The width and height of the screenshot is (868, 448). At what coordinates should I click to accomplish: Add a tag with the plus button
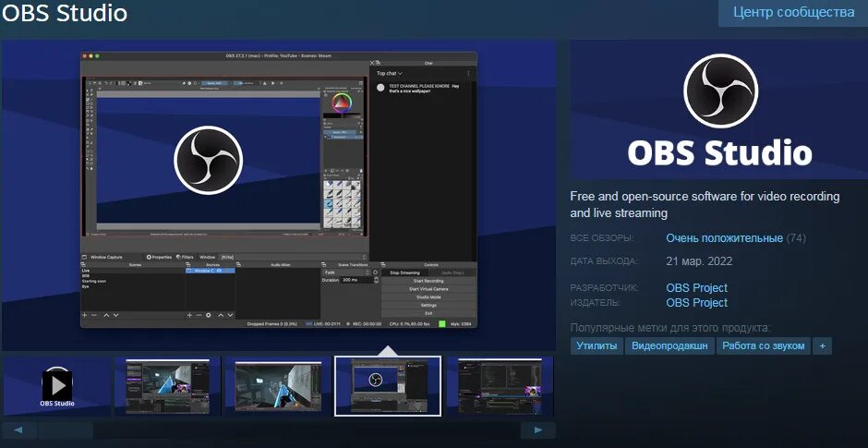pyautogui.click(x=822, y=345)
